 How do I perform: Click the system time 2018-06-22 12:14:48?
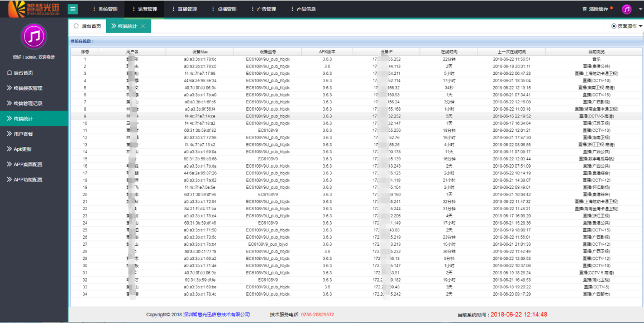(519, 315)
